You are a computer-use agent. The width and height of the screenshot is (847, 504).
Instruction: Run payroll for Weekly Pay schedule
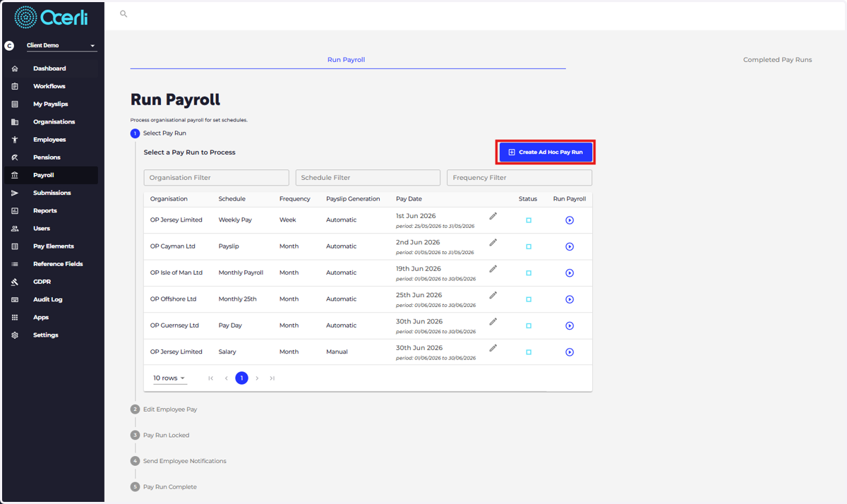tap(570, 220)
